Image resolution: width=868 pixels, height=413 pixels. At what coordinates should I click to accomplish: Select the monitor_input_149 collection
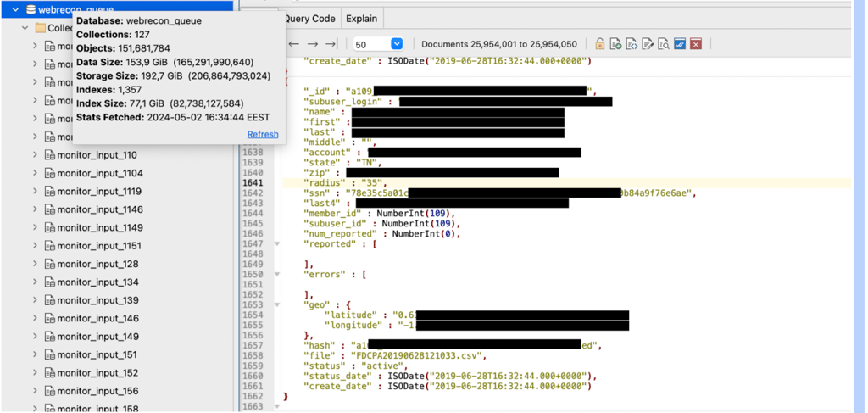(98, 337)
